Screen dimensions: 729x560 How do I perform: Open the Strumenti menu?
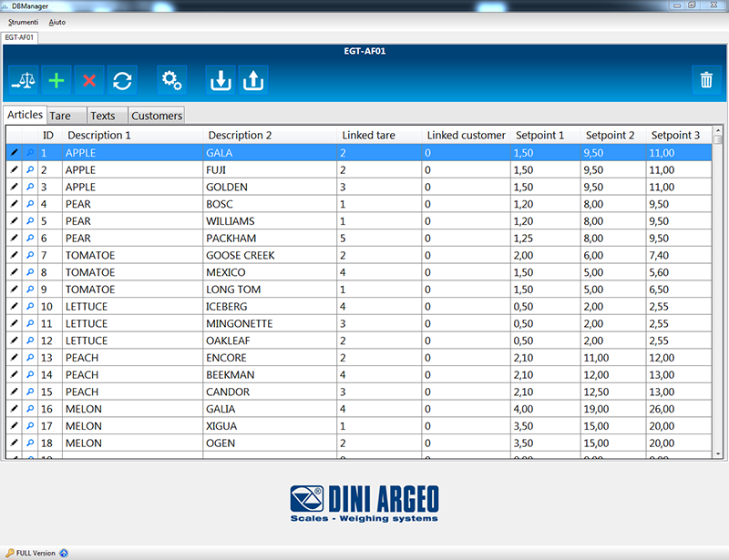point(25,21)
